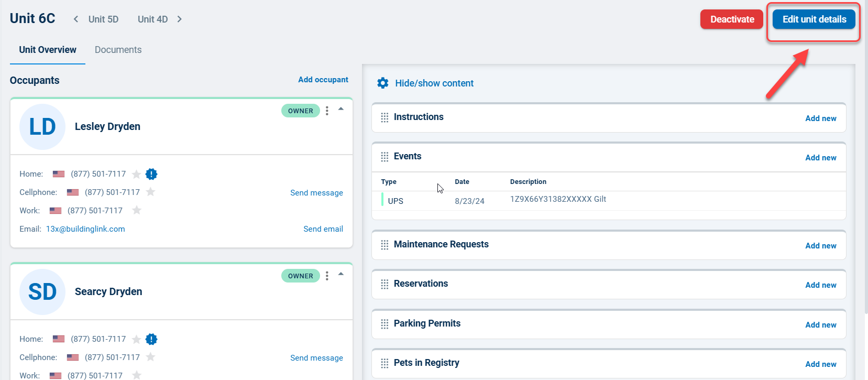The width and height of the screenshot is (868, 380).
Task: Go to previous unit with left chevron
Action: 76,19
